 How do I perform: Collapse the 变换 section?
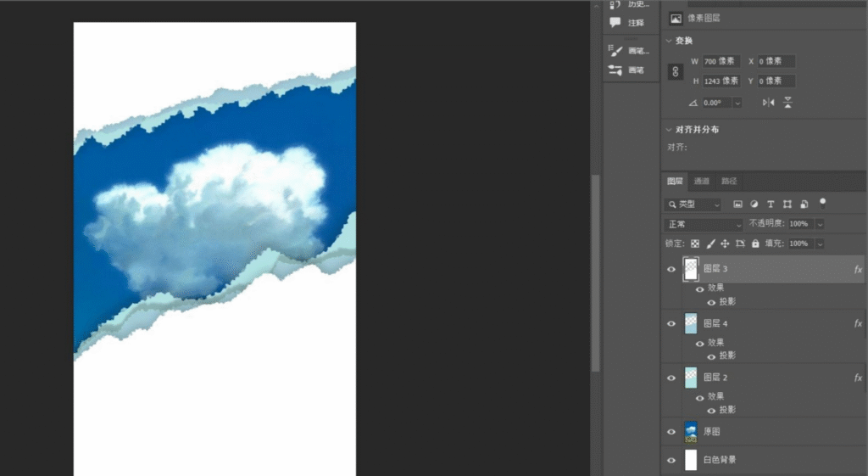669,41
